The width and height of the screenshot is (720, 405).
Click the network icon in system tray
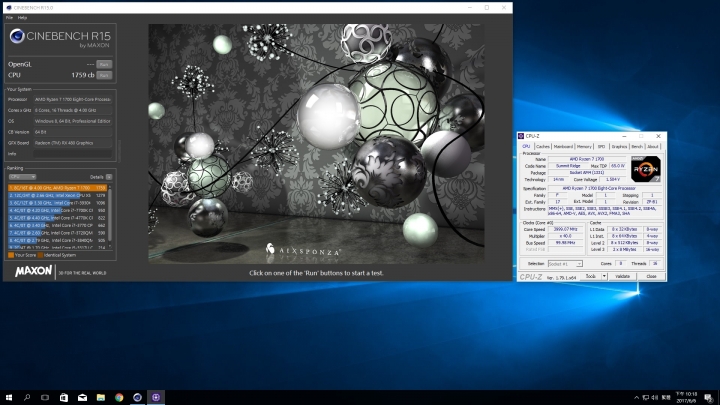point(646,398)
